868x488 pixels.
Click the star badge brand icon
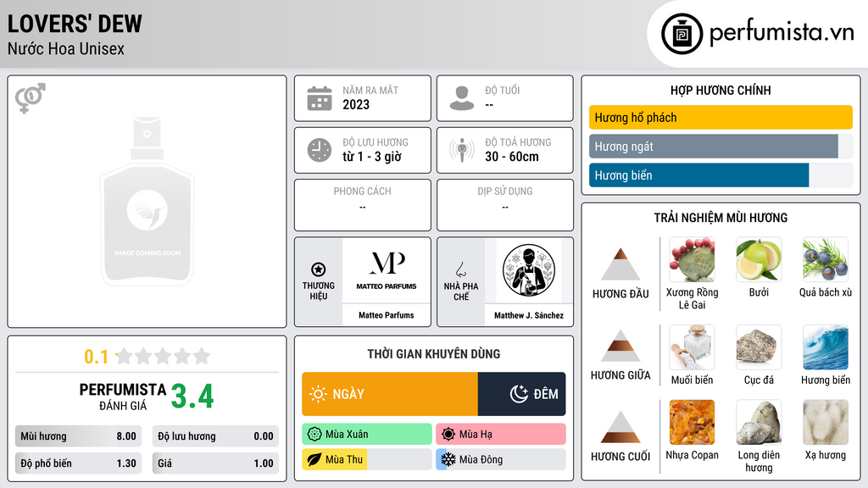(x=319, y=269)
